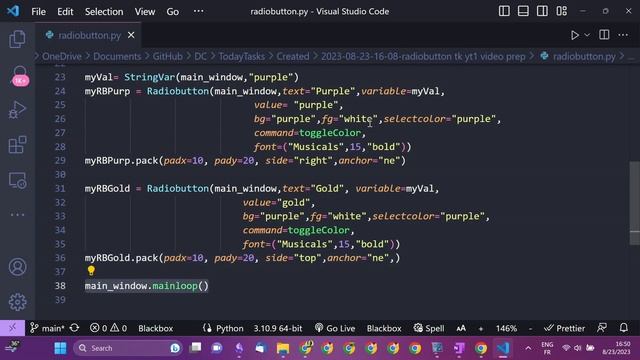Open the Accounts menu

pyautogui.click(x=17, y=267)
